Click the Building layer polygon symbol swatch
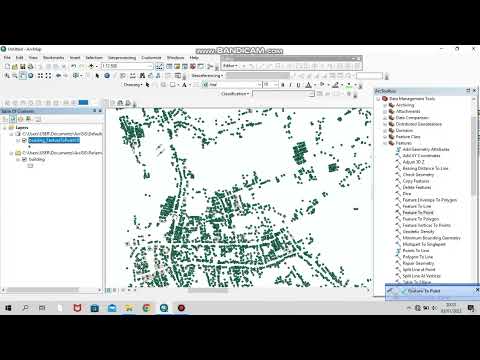Image resolution: width=480 pixels, height=360 pixels. [x=30, y=166]
